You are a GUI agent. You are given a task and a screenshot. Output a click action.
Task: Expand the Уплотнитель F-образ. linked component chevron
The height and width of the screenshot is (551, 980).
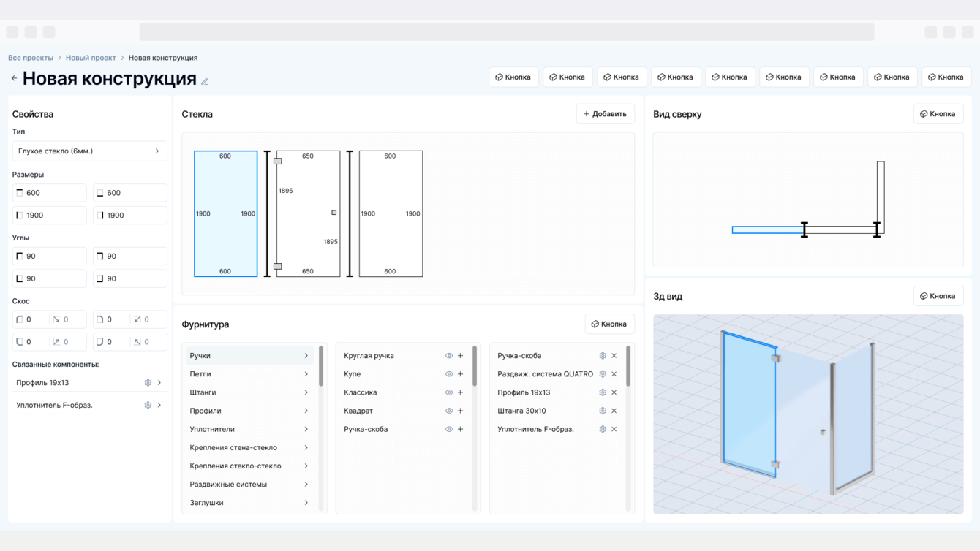(159, 405)
